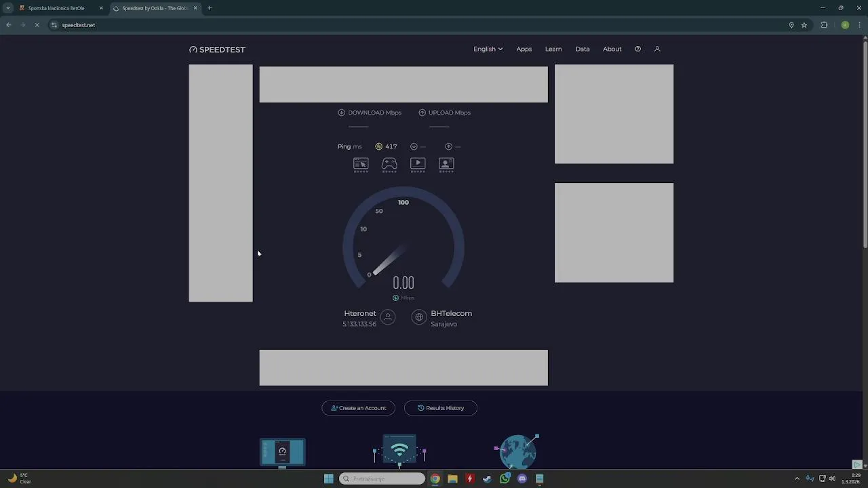Open the Learn menu
This screenshot has width=868, height=488.
point(553,49)
